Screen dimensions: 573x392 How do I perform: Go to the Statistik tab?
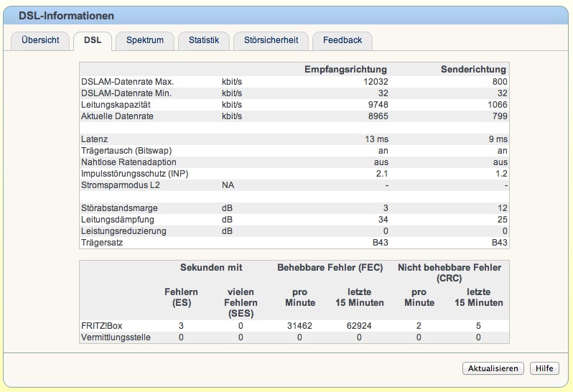[203, 40]
